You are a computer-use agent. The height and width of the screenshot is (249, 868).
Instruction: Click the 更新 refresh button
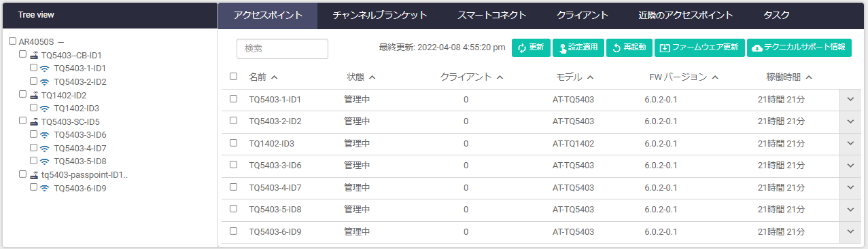tap(531, 47)
